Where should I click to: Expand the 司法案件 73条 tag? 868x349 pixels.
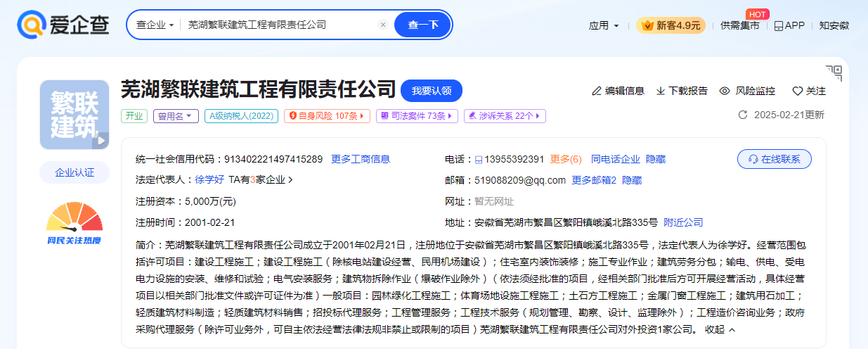coord(417,116)
